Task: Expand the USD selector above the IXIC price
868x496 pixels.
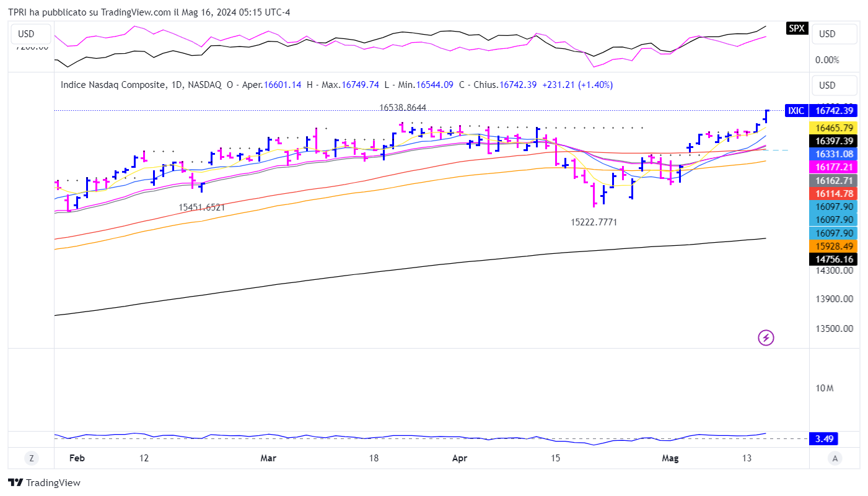Action: (x=834, y=85)
